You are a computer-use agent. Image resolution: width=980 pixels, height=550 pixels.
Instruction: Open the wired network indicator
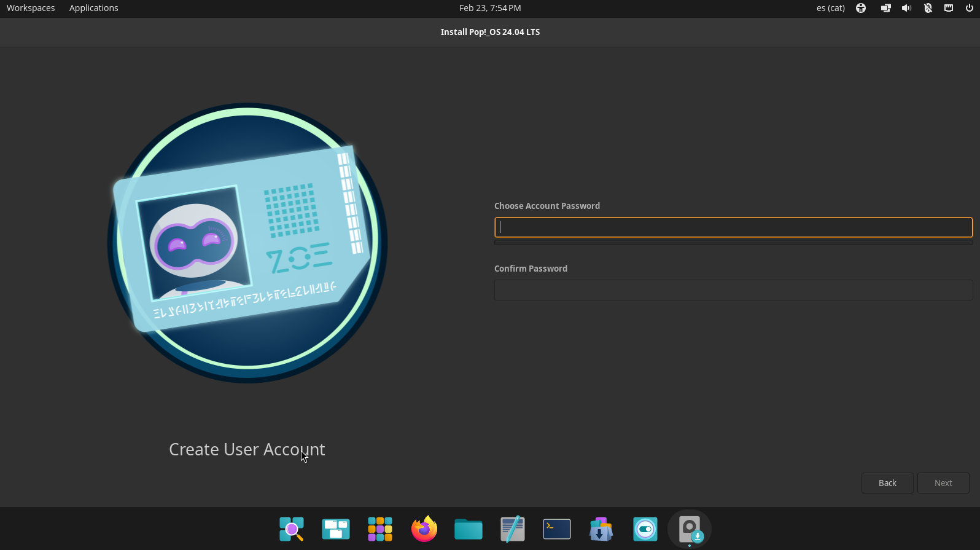949,8
